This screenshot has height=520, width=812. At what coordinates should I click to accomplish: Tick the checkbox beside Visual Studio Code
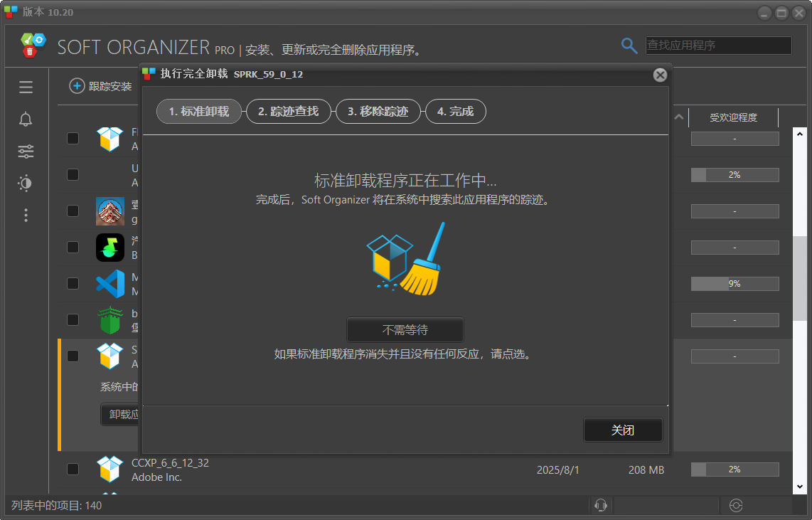[73, 283]
